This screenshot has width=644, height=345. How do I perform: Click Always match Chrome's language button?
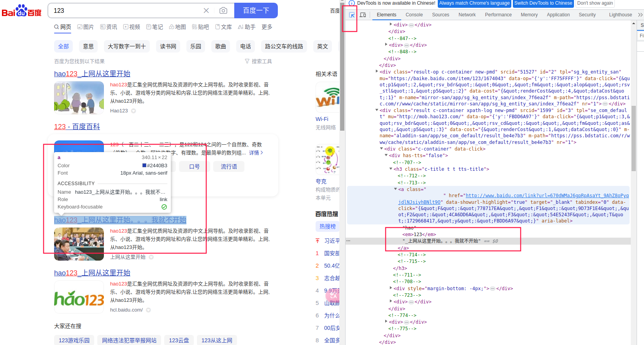coord(474,3)
